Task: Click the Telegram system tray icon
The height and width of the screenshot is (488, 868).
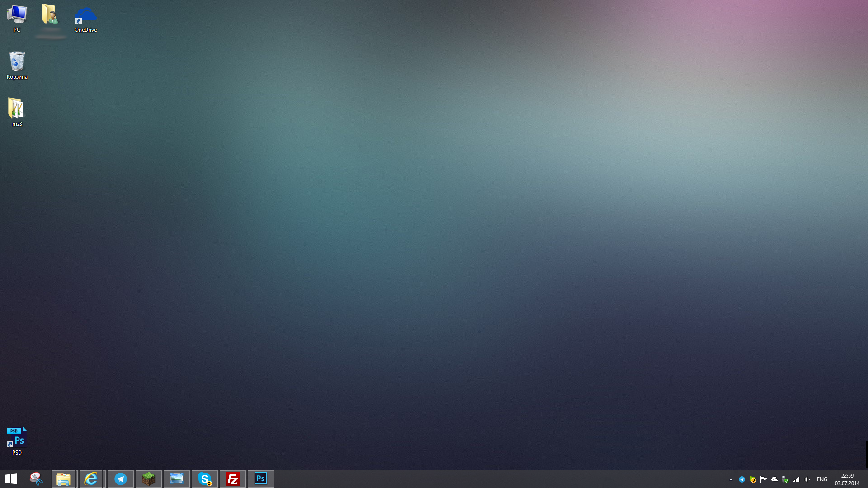Action: [742, 479]
